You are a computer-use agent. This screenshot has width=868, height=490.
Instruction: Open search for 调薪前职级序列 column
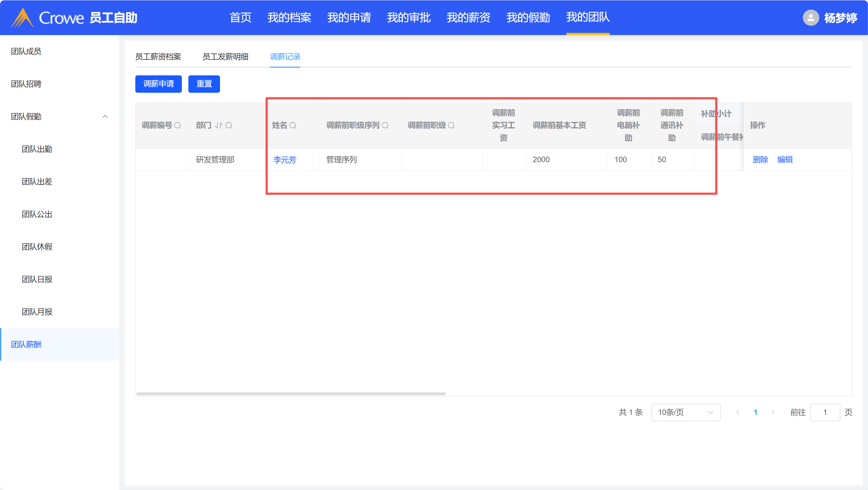[385, 125]
